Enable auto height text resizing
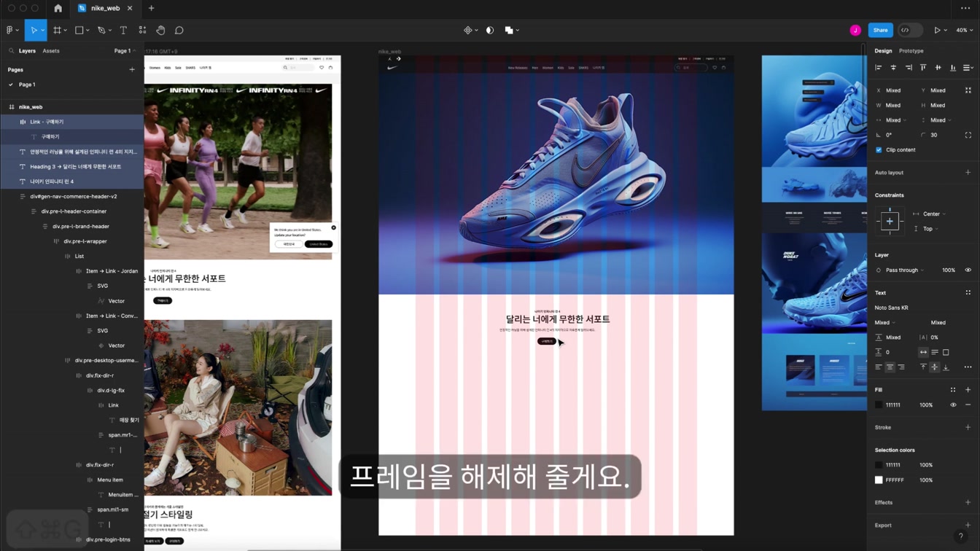 point(935,352)
